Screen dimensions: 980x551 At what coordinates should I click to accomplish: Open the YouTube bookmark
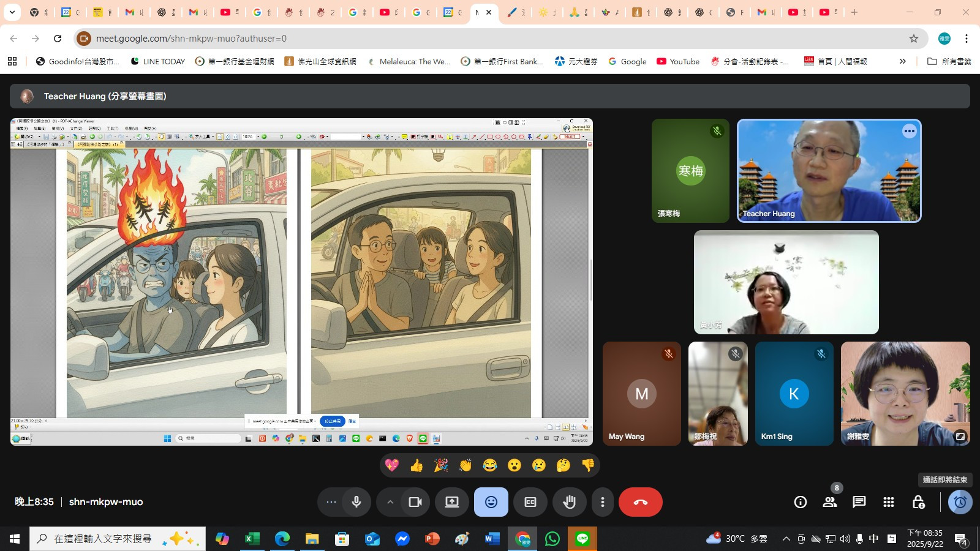(x=678, y=61)
